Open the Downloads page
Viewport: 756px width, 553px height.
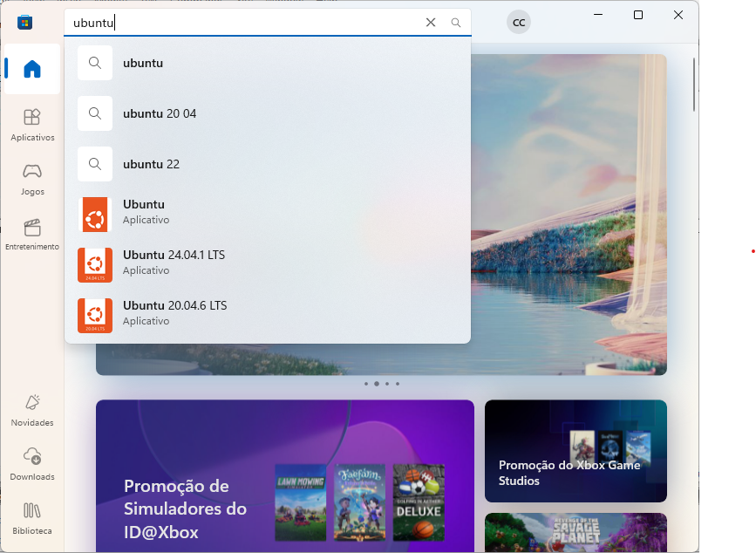coord(32,464)
